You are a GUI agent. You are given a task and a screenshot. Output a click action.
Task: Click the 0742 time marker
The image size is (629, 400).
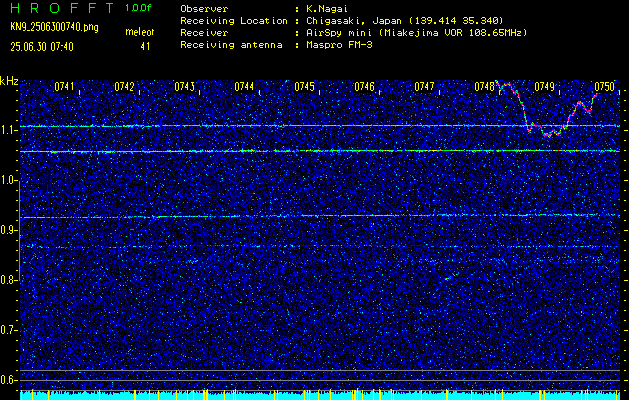(124, 86)
